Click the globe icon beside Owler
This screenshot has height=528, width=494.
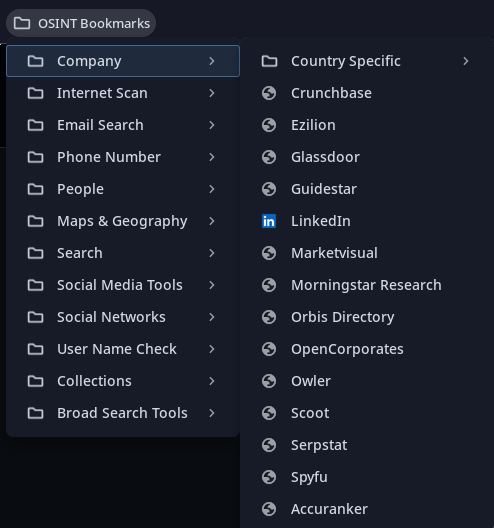click(269, 381)
